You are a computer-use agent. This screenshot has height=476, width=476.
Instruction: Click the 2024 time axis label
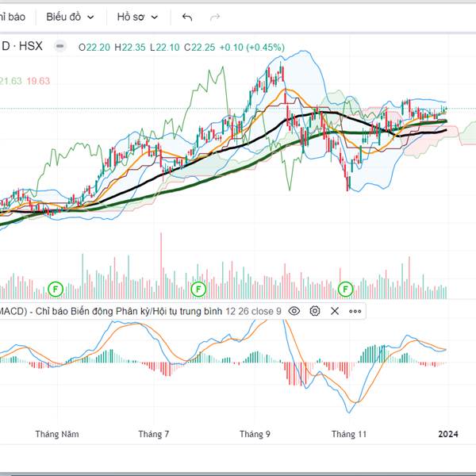[x=448, y=434]
